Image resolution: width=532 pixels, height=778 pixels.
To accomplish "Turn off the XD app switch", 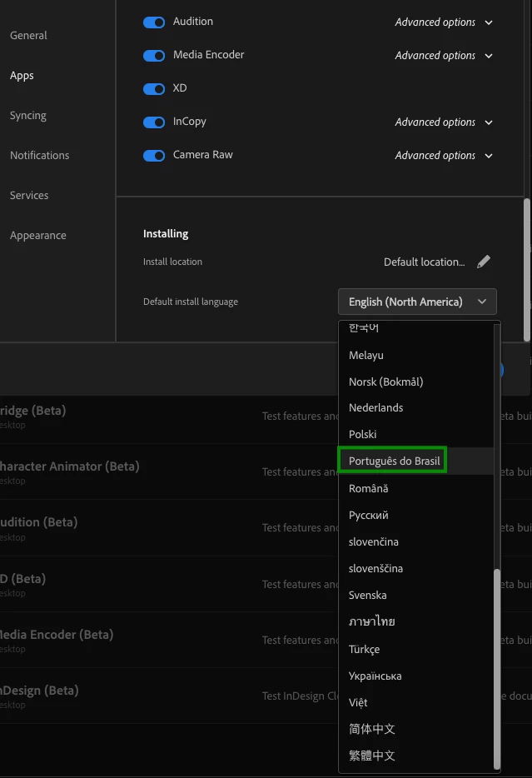I will click(x=154, y=89).
